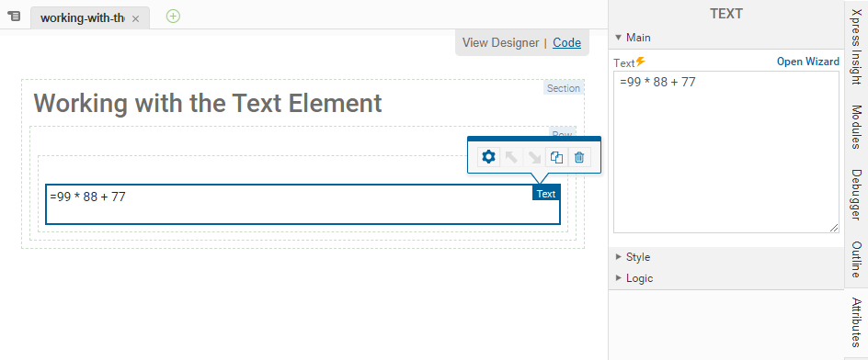Switch to Code view link
The width and height of the screenshot is (868, 360).
coord(566,42)
